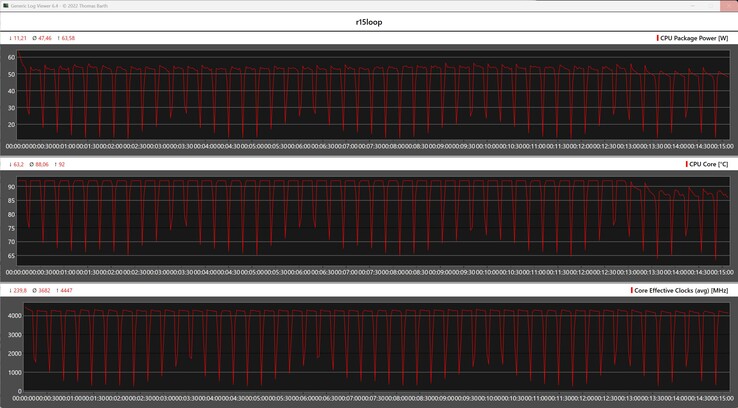This screenshot has width=738, height=408.
Task: Click the maximum value 63,58 of package power
Action: coord(67,38)
